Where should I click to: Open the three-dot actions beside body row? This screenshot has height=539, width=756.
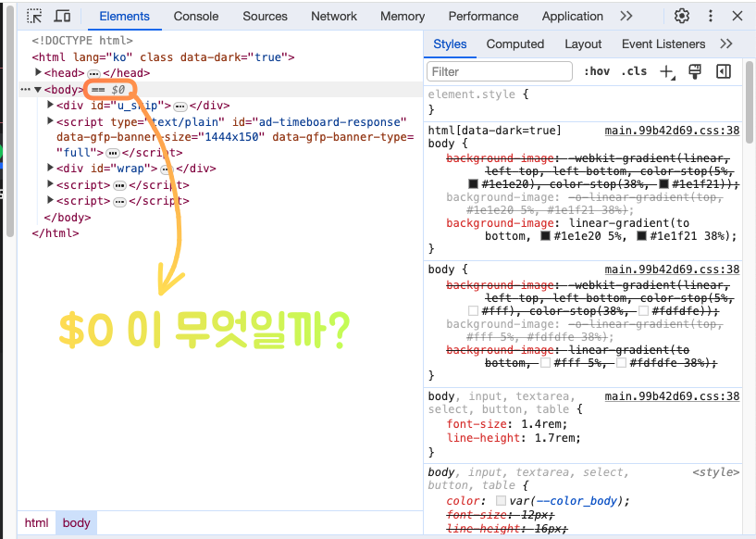25,89
